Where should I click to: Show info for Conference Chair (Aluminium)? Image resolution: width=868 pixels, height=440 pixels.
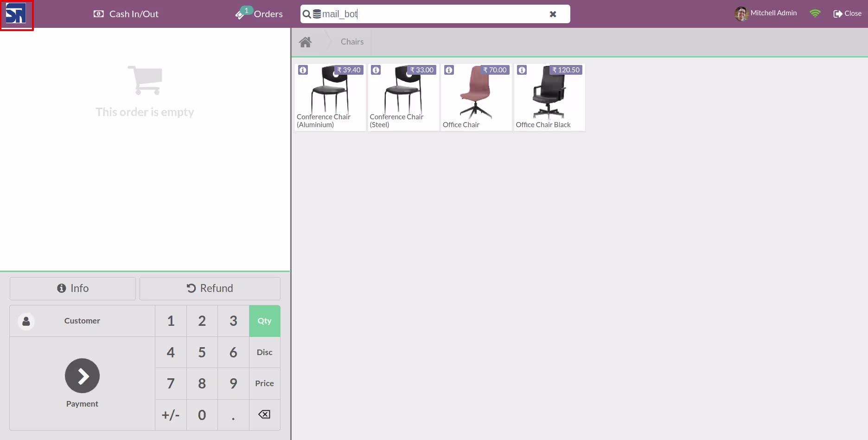[303, 70]
